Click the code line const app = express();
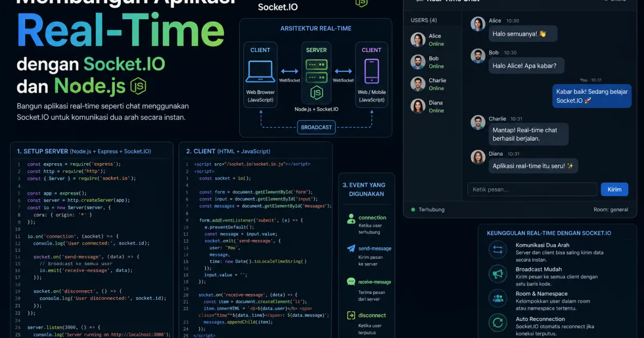The width and height of the screenshot is (644, 338). point(57,193)
